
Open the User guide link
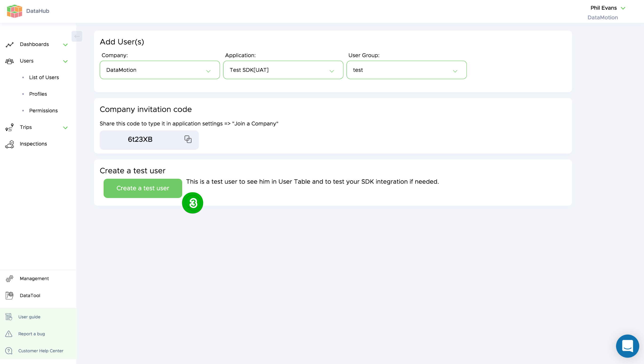29,317
